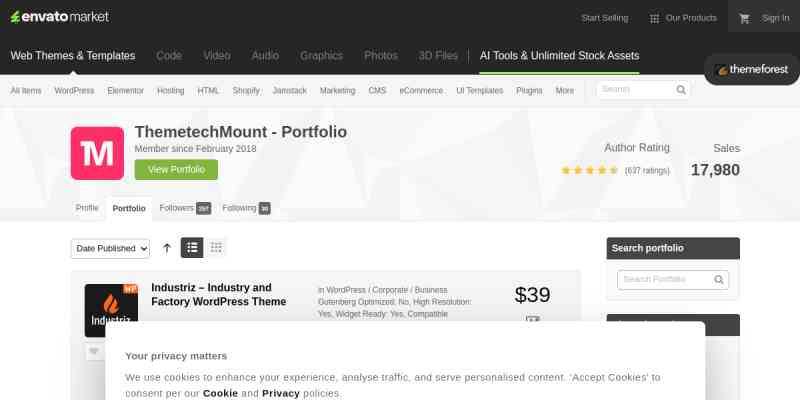This screenshot has width=800, height=400.
Task: Click inside the Search Portfolio field
Action: 666,280
